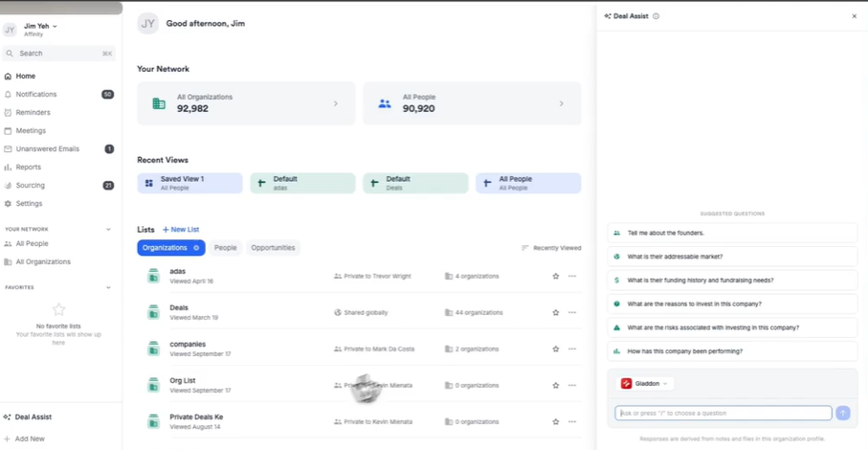
Task: Star the companies list
Action: coord(556,349)
